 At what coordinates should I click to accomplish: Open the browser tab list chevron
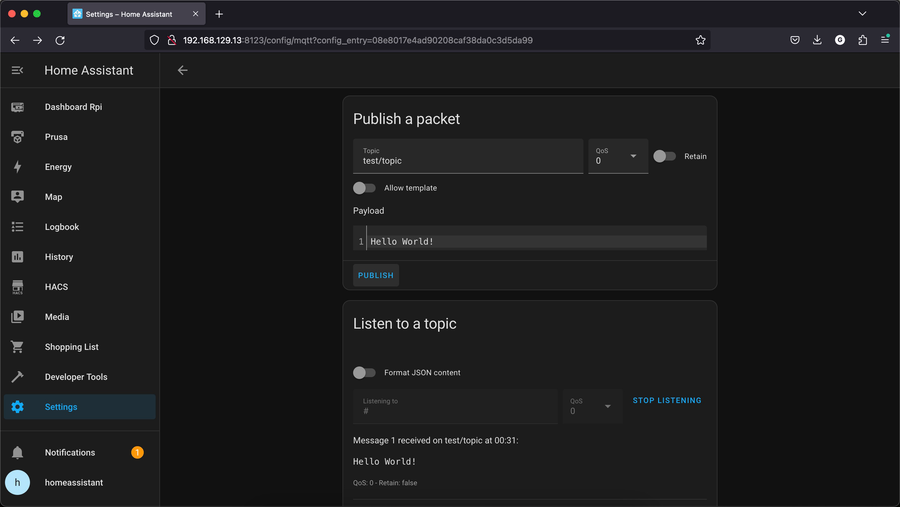pyautogui.click(x=862, y=14)
